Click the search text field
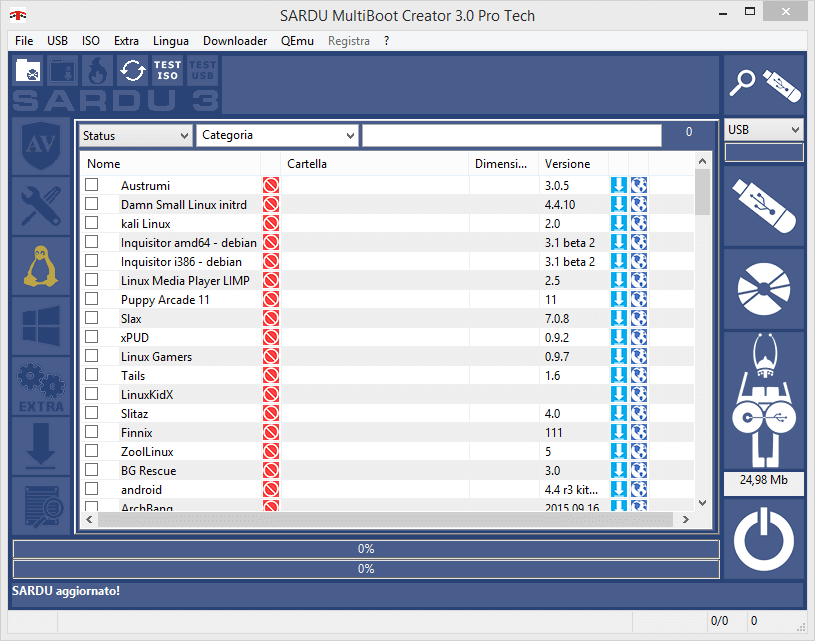 pos(511,135)
